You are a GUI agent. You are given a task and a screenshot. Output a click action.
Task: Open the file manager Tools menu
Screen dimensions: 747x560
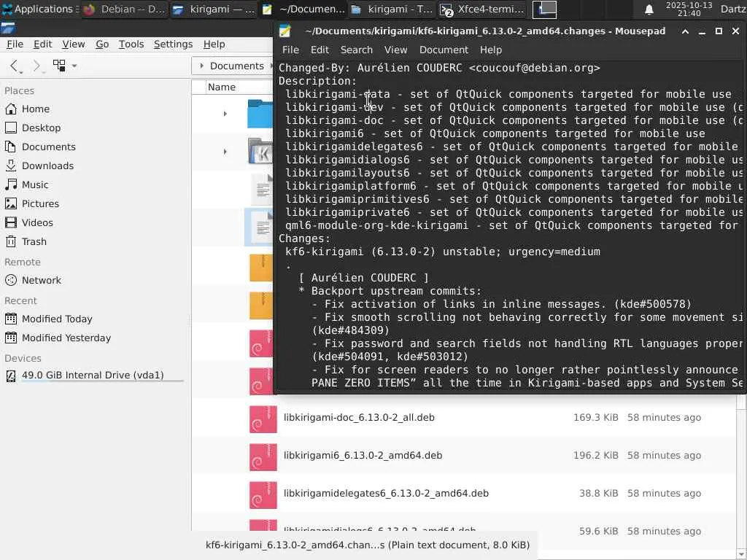point(131,44)
